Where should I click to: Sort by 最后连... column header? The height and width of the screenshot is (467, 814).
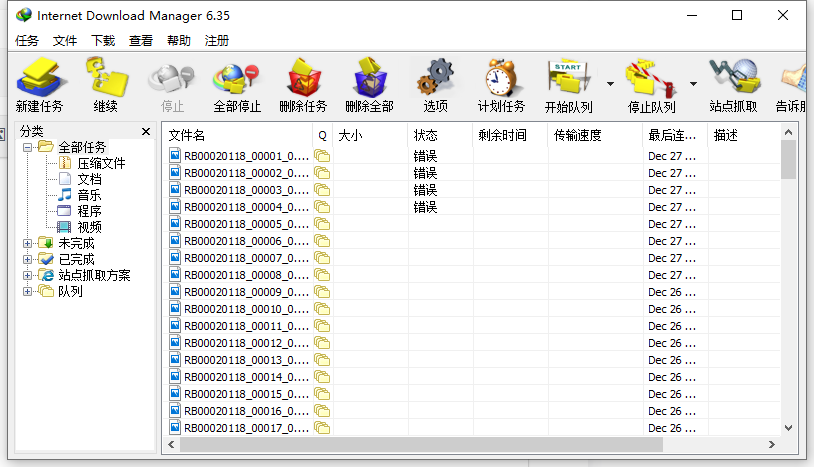(675, 135)
